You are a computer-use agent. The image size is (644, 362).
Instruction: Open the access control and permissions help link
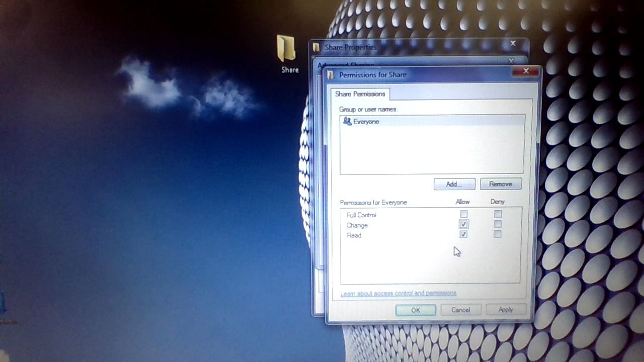click(x=398, y=293)
